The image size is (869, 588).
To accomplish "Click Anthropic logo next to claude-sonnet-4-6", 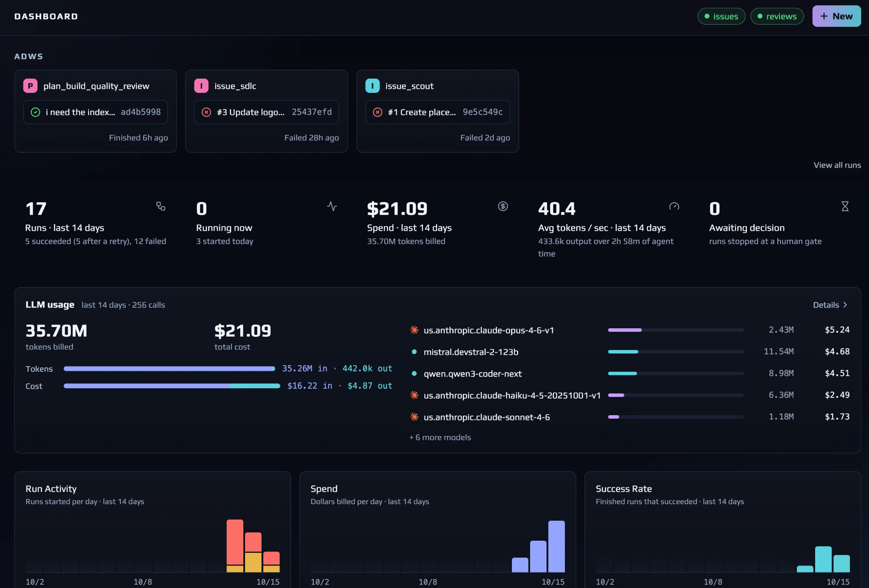I will click(x=414, y=417).
